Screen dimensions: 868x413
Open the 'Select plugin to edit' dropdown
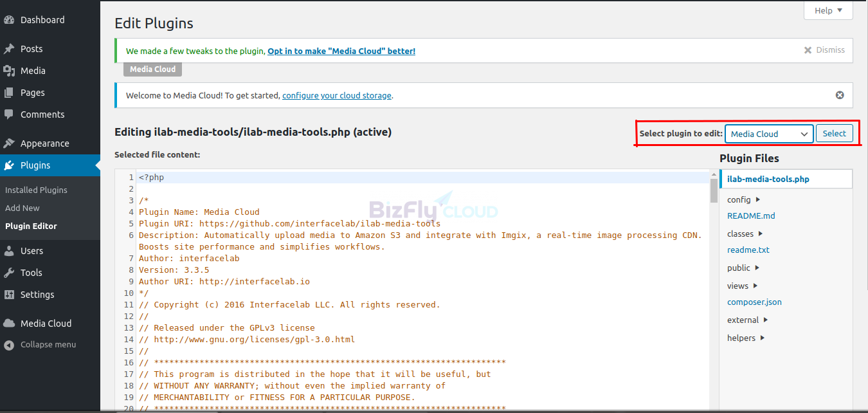pyautogui.click(x=769, y=134)
